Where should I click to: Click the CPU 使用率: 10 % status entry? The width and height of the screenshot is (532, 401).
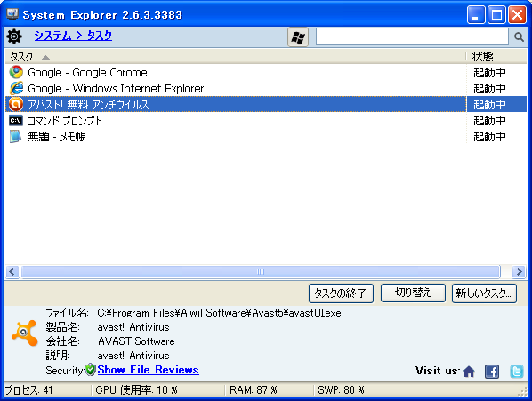pos(136,390)
